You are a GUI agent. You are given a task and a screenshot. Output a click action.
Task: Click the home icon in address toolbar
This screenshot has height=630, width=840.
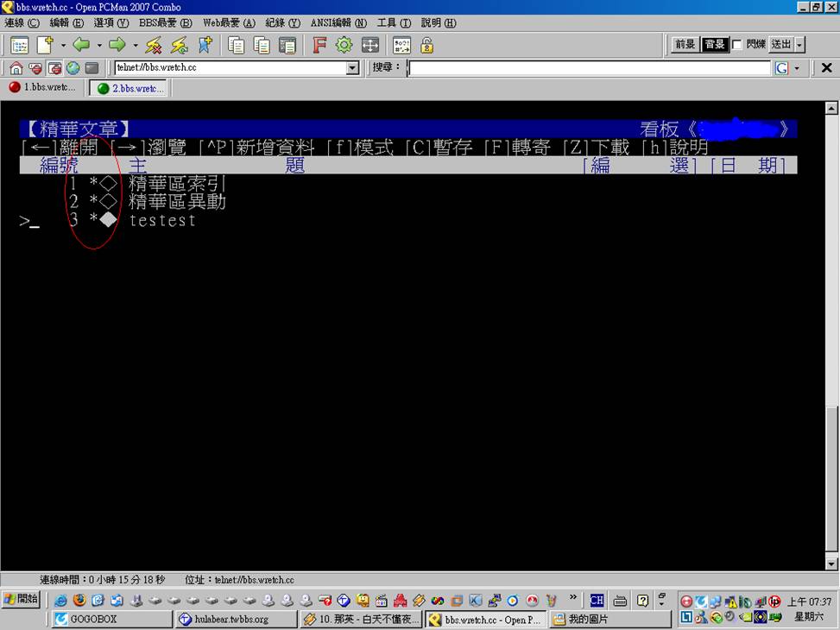click(x=16, y=68)
